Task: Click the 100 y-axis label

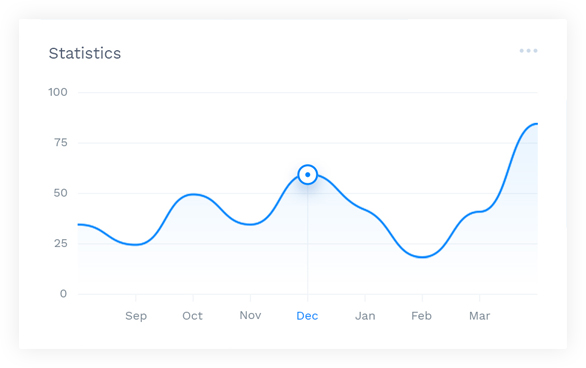Action: pos(58,92)
